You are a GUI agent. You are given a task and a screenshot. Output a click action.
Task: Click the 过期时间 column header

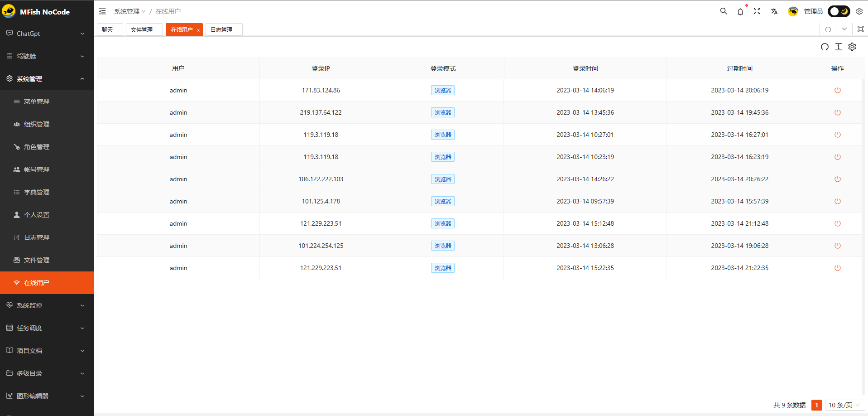(x=739, y=68)
